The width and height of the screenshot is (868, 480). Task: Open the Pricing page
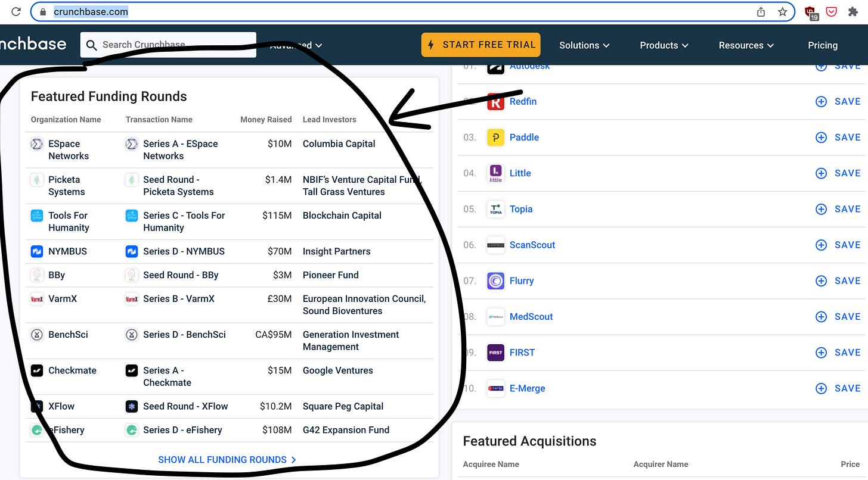tap(823, 45)
